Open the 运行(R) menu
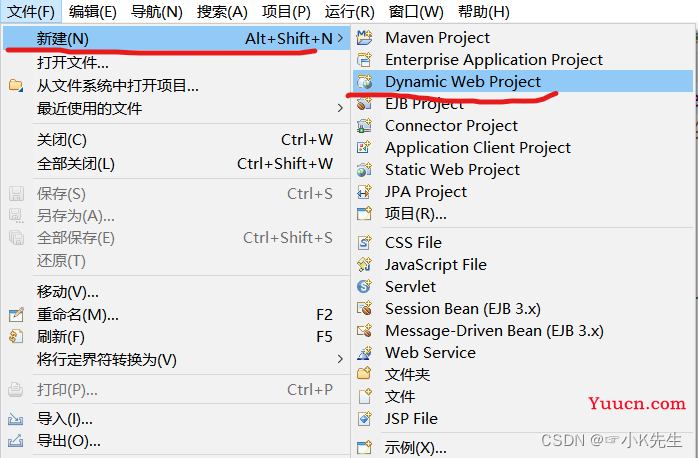Screen dimensions: 698x458 pos(349,12)
